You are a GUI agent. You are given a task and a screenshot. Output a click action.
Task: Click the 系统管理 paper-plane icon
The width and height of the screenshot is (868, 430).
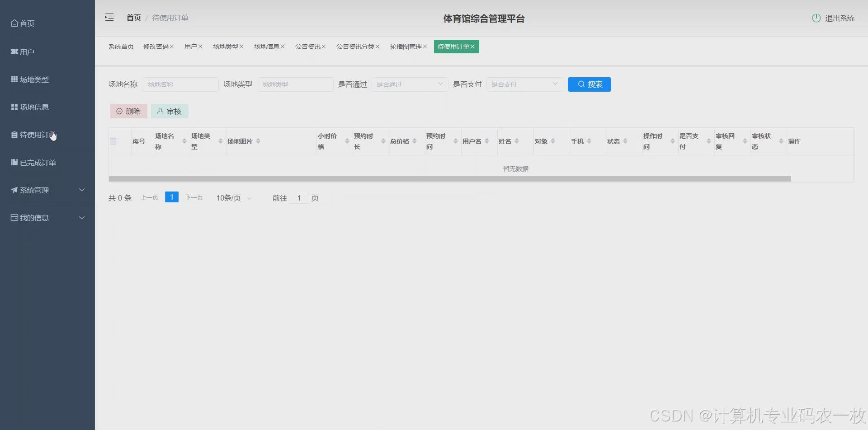coord(14,190)
